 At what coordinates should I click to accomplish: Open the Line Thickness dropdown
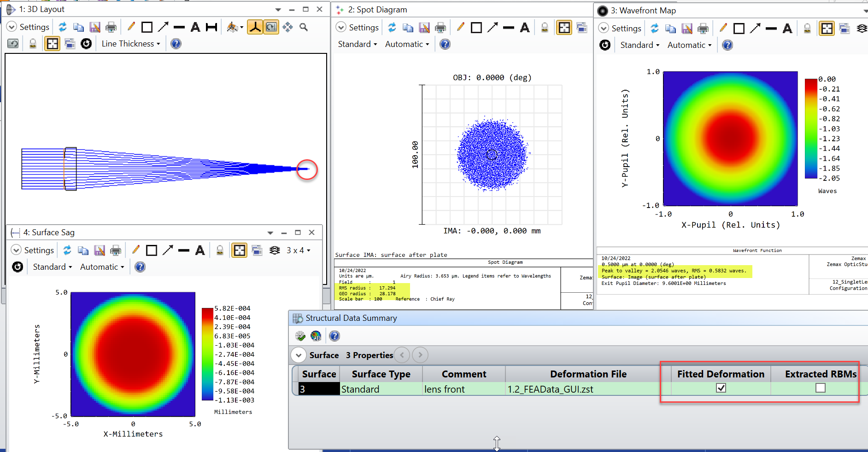(x=131, y=44)
